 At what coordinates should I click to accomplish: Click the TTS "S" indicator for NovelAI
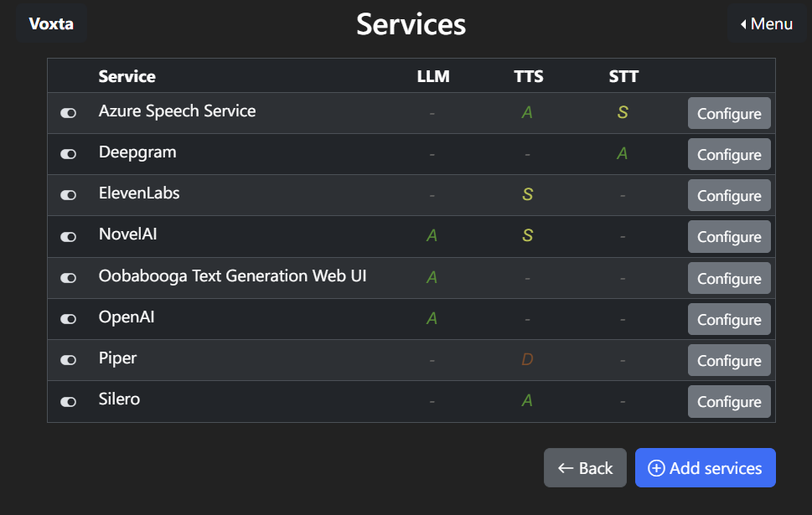[x=527, y=236]
